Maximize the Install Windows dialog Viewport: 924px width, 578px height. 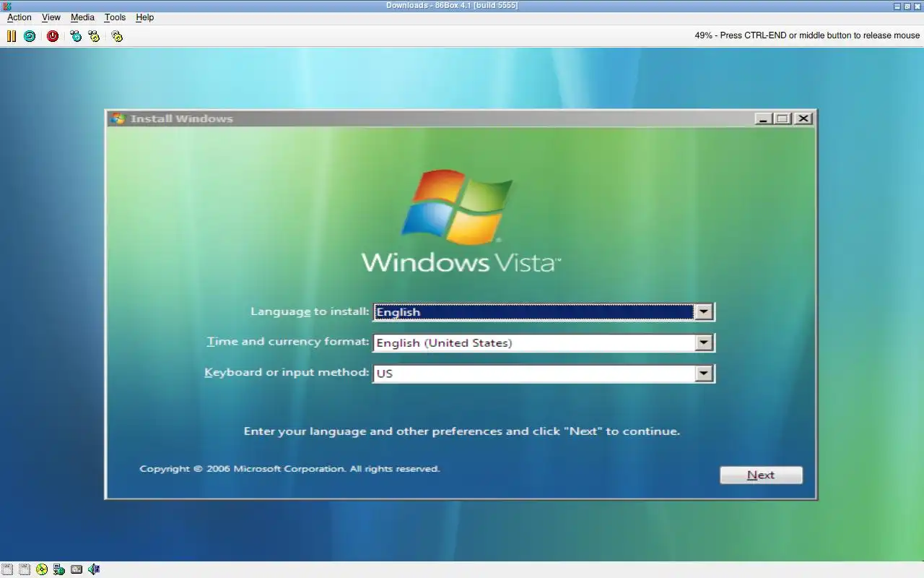[x=783, y=118]
